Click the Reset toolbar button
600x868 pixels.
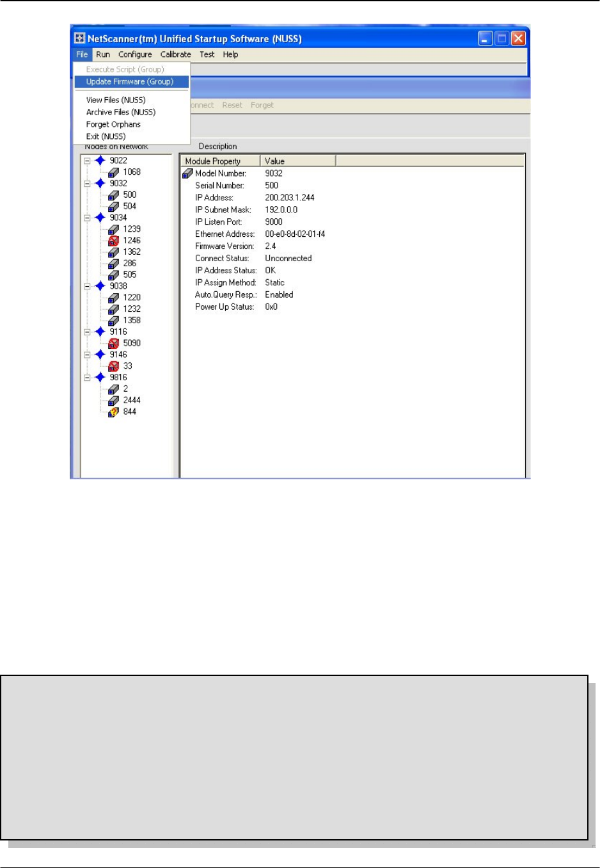pyautogui.click(x=232, y=105)
